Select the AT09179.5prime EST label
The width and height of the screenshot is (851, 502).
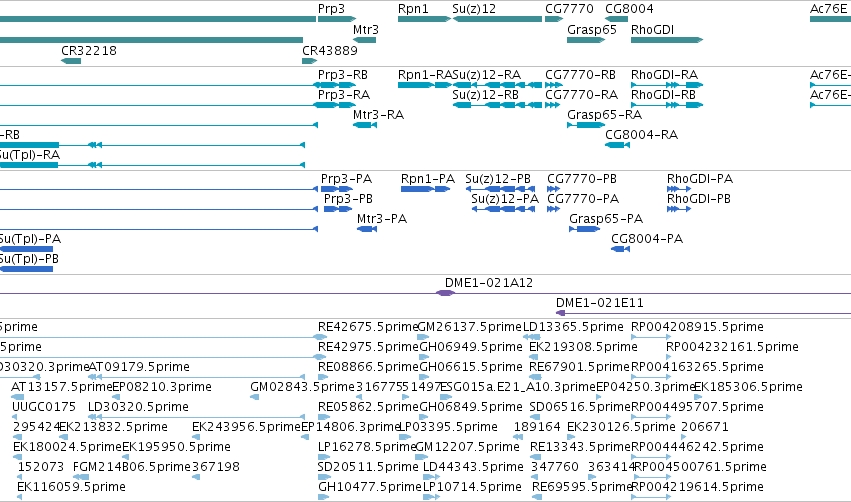click(139, 367)
